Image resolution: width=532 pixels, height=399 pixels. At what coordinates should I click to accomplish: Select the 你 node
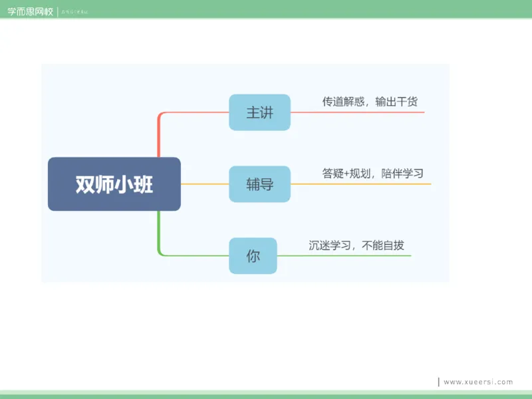coord(253,256)
